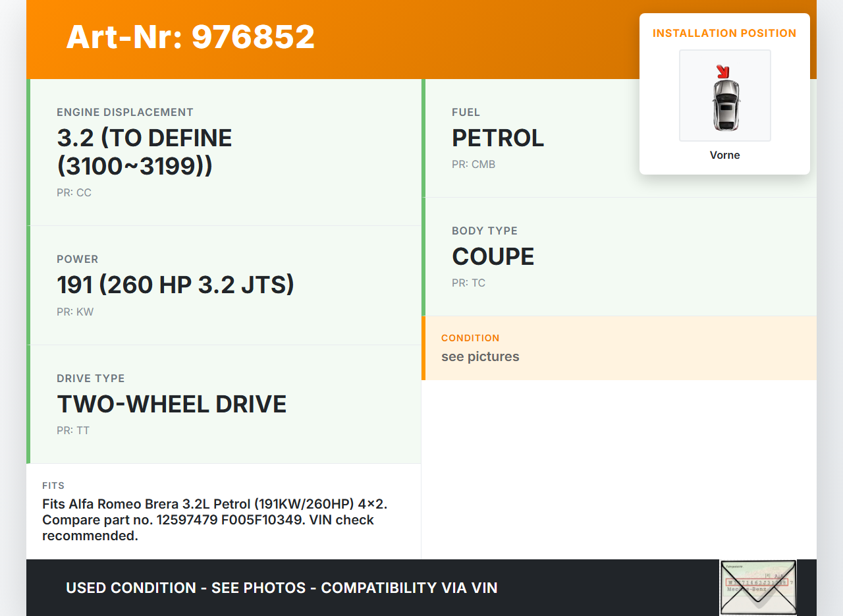Select the Two-Wheel Drive value
This screenshot has height=616, width=843.
tap(171, 404)
